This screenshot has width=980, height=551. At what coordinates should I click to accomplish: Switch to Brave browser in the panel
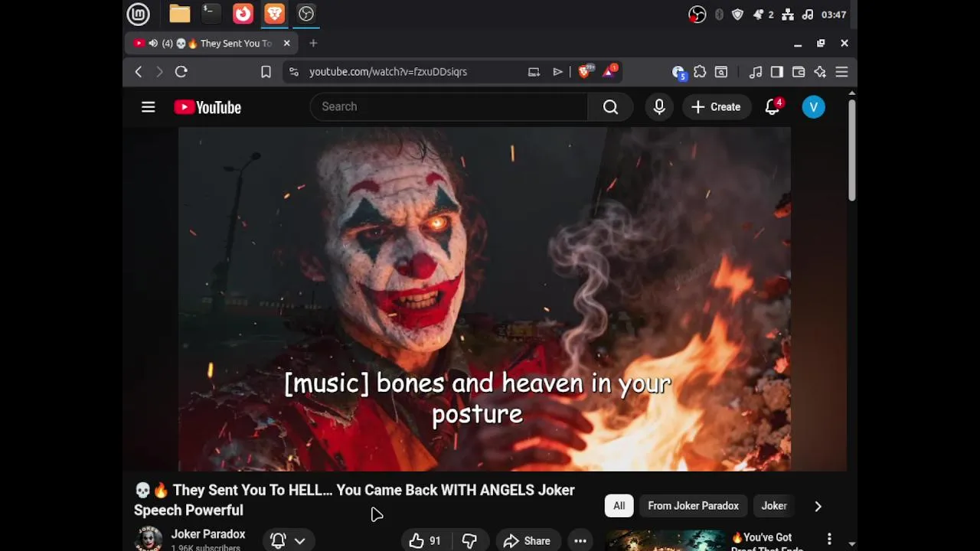coord(274,14)
